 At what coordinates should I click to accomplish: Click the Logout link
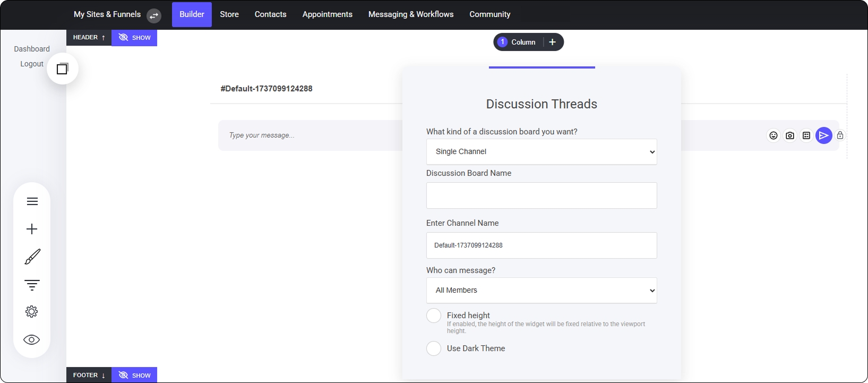[x=32, y=64]
